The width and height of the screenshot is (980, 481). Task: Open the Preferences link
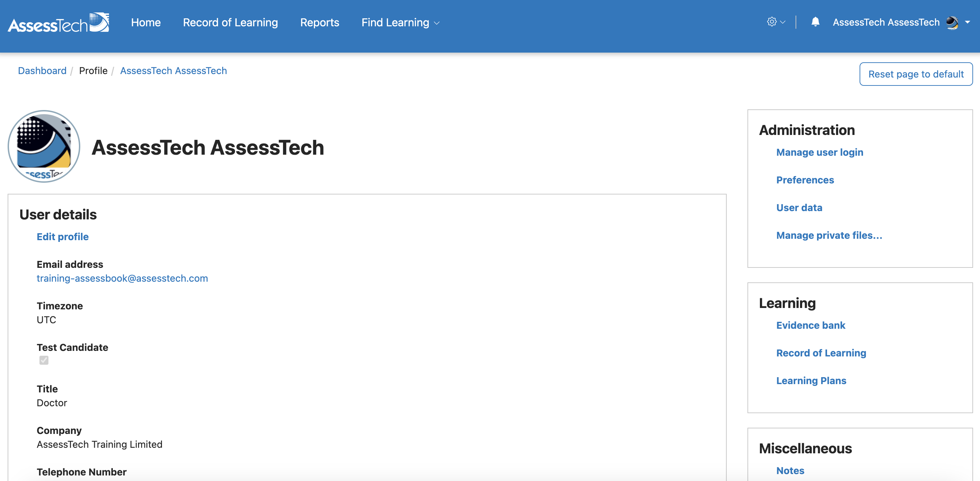point(805,180)
